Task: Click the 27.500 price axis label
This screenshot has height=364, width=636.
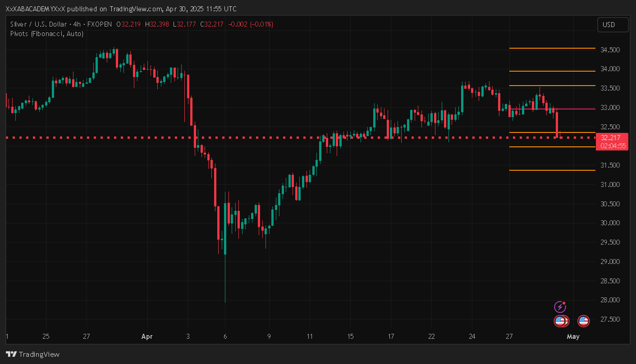Action: [610, 319]
